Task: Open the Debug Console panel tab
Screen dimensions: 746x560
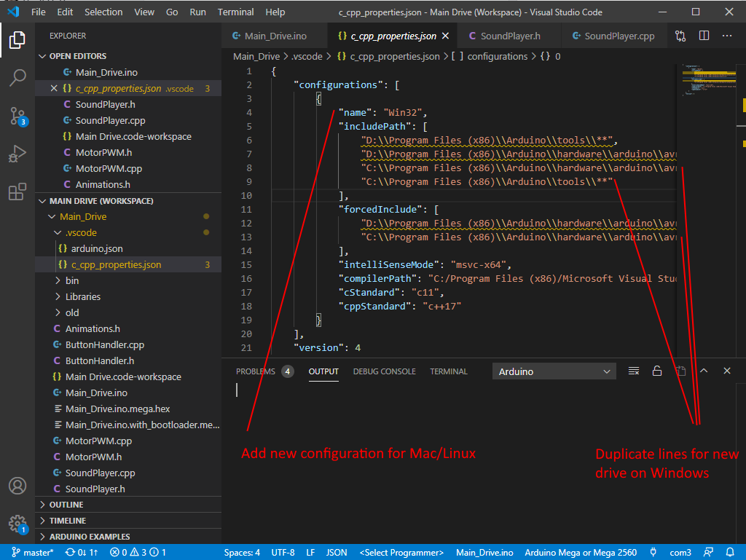Action: pos(385,371)
